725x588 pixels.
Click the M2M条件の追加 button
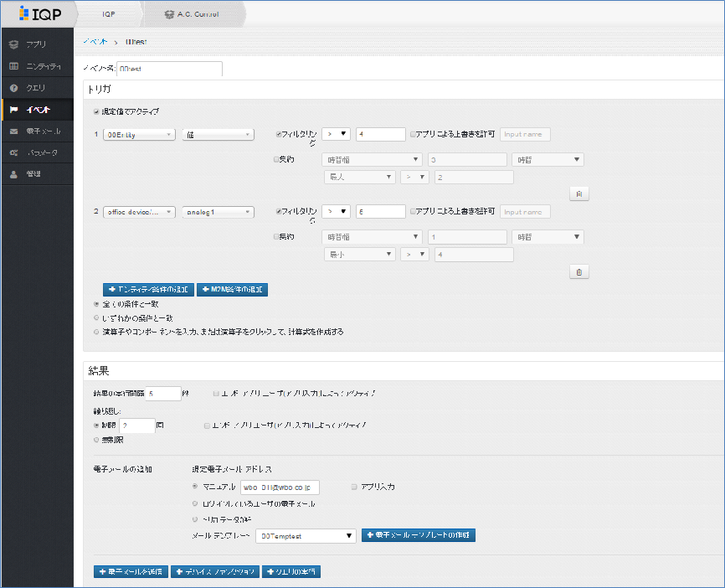(x=232, y=290)
